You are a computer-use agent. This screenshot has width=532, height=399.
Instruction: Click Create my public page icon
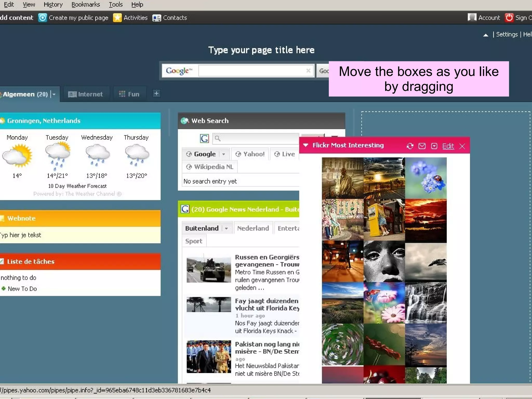tap(43, 18)
